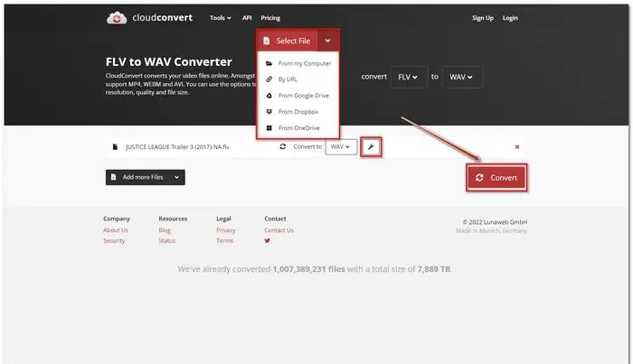The height and width of the screenshot is (364, 633).
Task: Open the Pricing page in the navbar
Action: (x=270, y=18)
